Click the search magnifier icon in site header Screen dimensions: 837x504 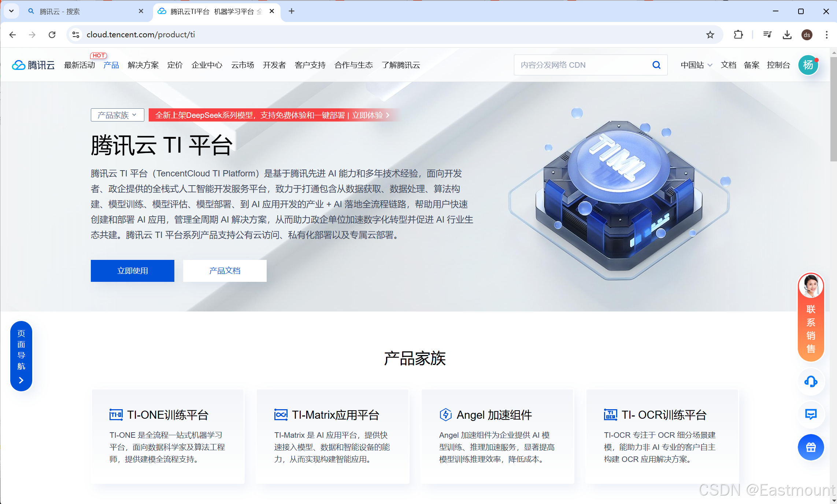click(x=656, y=65)
